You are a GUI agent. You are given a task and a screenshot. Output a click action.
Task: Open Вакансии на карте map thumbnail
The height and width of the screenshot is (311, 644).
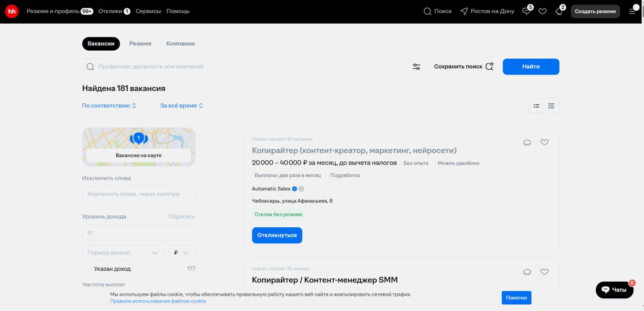[138, 147]
